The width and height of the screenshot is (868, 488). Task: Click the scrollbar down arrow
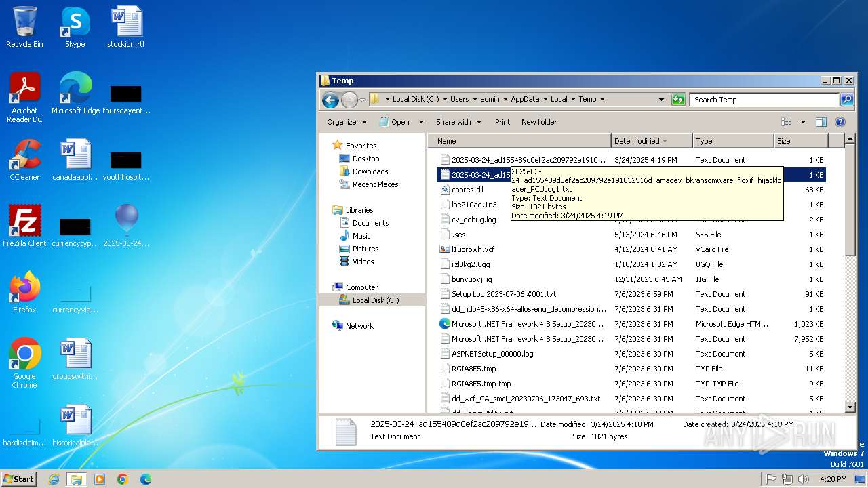tap(850, 407)
